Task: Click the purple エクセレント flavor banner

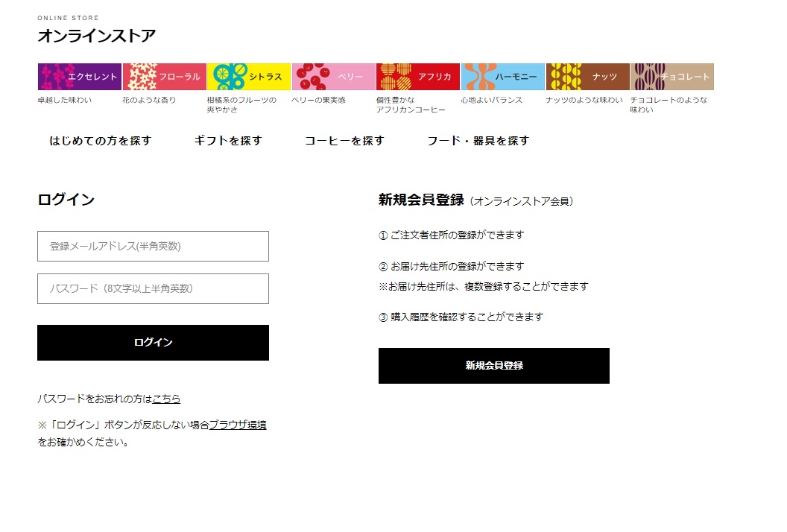Action: (x=80, y=77)
